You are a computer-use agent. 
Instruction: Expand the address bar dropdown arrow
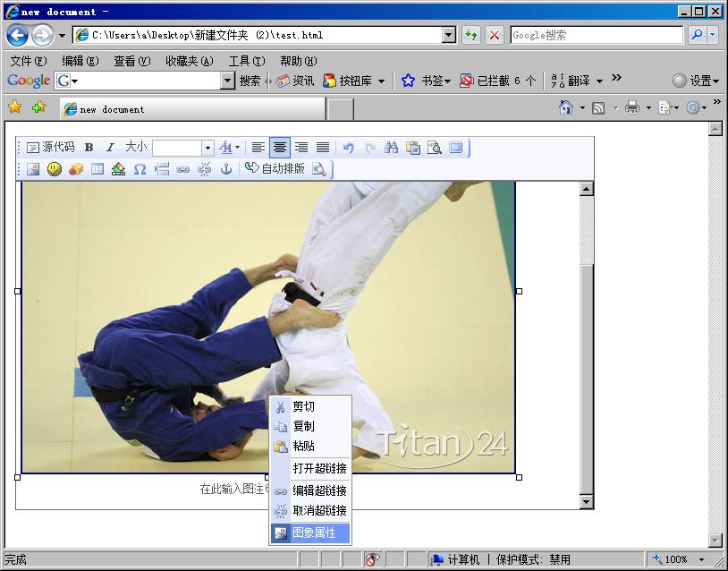point(449,35)
